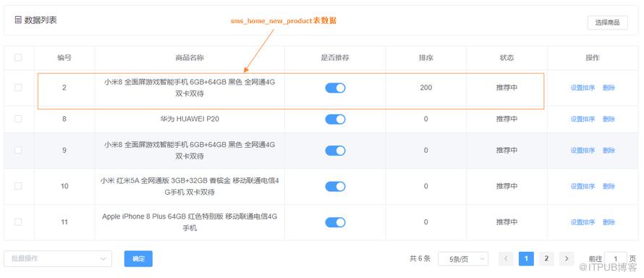Delete the 红米5A row
This screenshot has height=278, width=644.
tap(609, 186)
